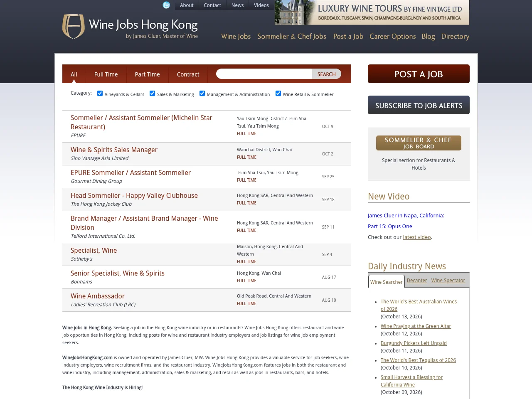Select the All jobs tab
This screenshot has height=399, width=532.
[x=74, y=74]
